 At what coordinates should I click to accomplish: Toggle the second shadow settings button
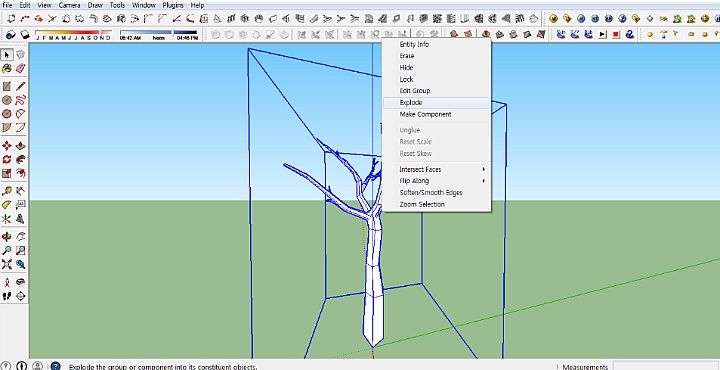(25, 34)
